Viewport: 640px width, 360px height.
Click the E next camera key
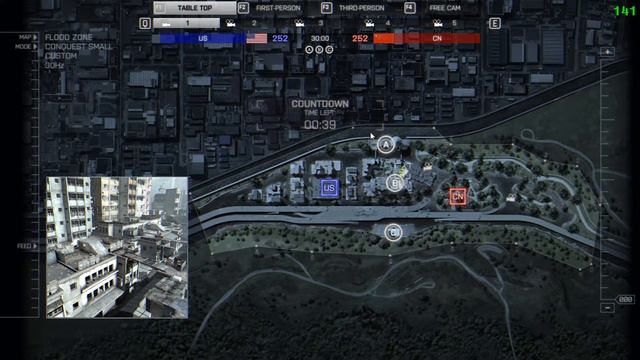494,23
